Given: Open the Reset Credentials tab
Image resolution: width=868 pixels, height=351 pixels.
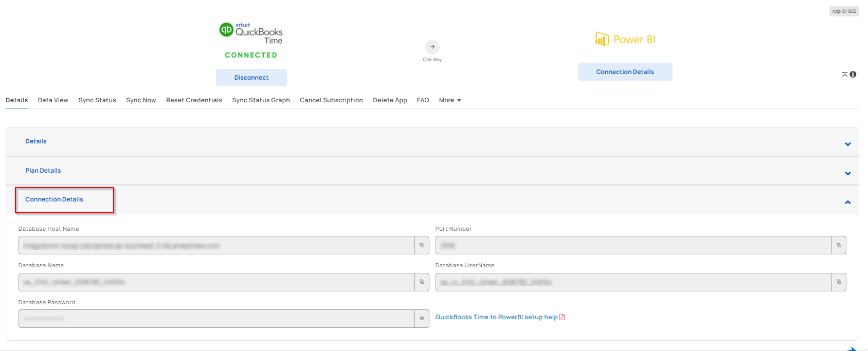Looking at the screenshot, I should click(194, 100).
